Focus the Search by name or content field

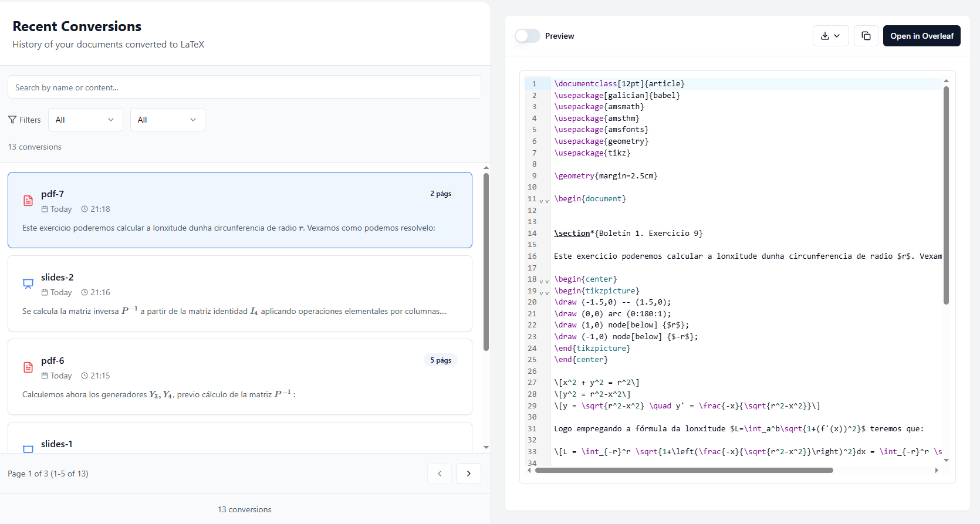[x=244, y=87]
